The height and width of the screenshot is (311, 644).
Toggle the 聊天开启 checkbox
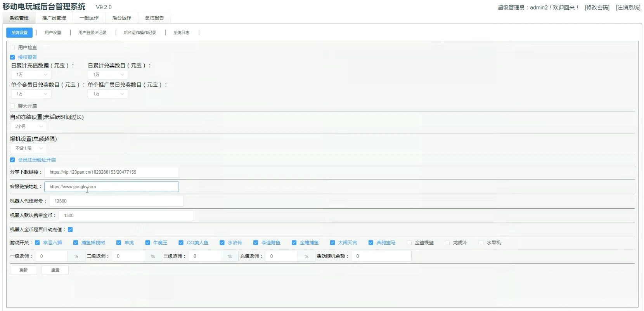tap(12, 106)
